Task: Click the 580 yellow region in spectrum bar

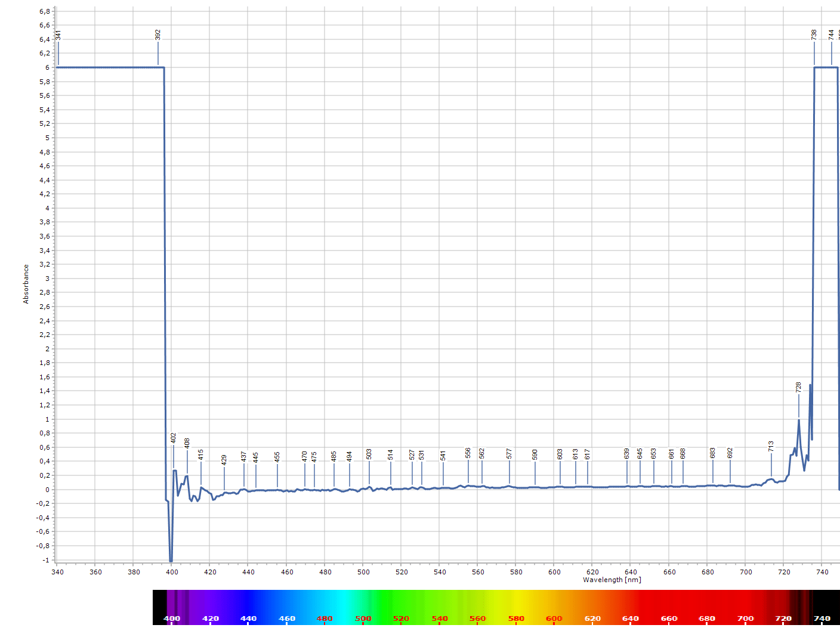Action: (x=516, y=605)
